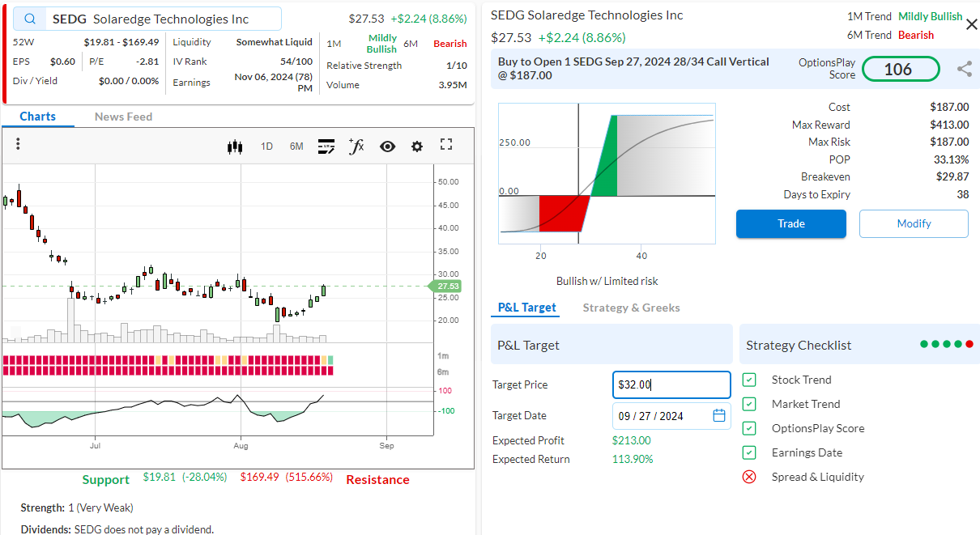This screenshot has width=980, height=535.
Task: Click the Support price $19.81
Action: 159,478
